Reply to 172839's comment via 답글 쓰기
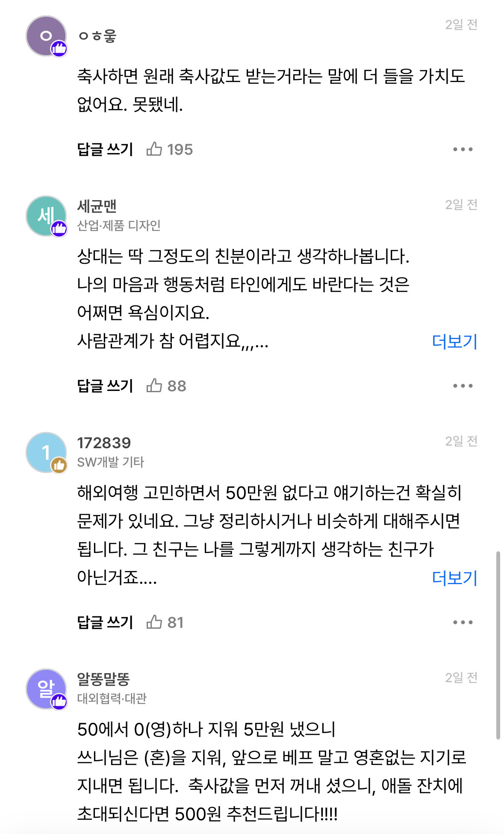 coord(105,622)
